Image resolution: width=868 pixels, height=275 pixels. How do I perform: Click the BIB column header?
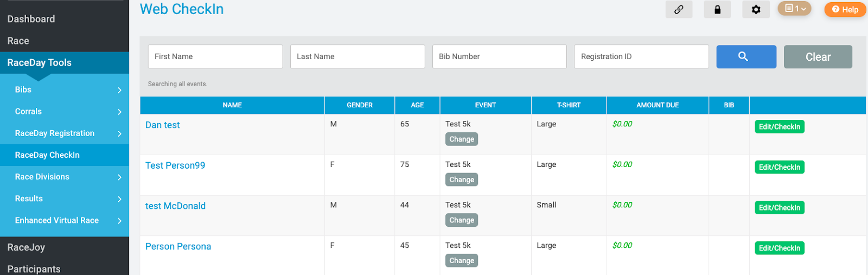pos(729,105)
